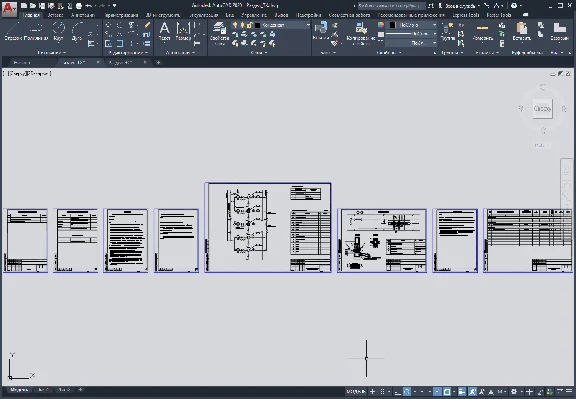Image resolution: width=576 pixels, height=399 pixels.
Task: Click the Open file icon in quick access toolbar
Action: click(x=33, y=6)
